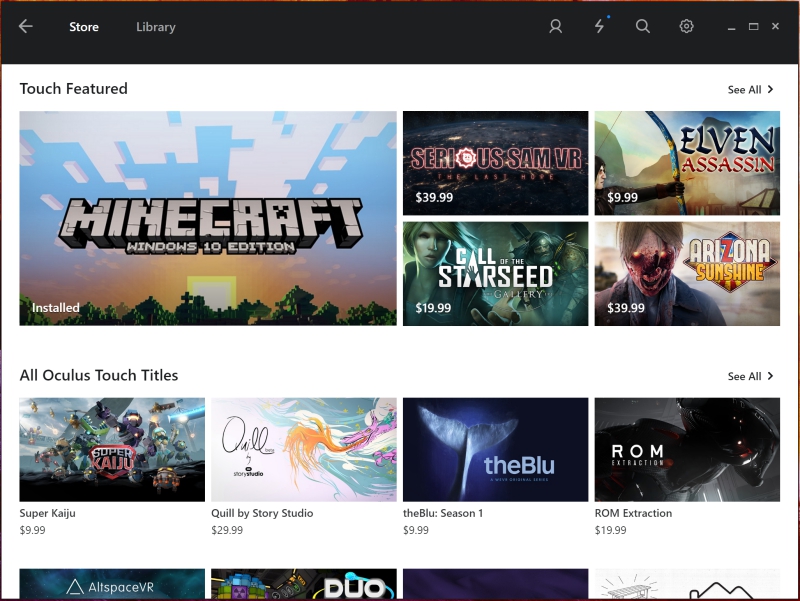The width and height of the screenshot is (800, 601).
Task: Click the $9.99 price under theBlu
Action: click(x=416, y=530)
